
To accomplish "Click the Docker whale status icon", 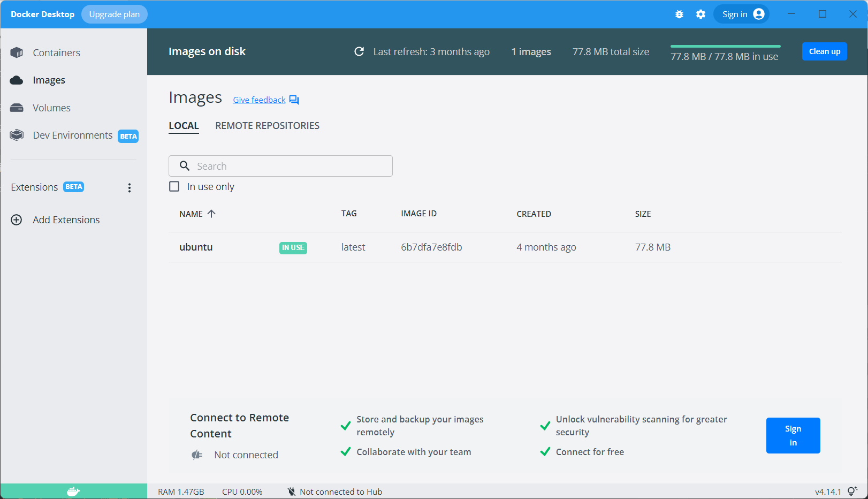I will coord(73,492).
